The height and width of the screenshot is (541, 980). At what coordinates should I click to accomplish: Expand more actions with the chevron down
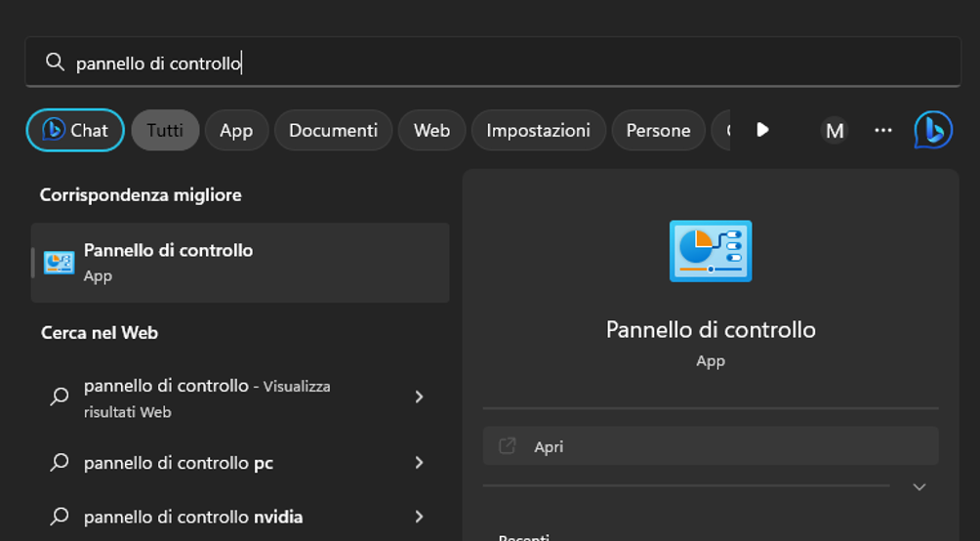919,486
